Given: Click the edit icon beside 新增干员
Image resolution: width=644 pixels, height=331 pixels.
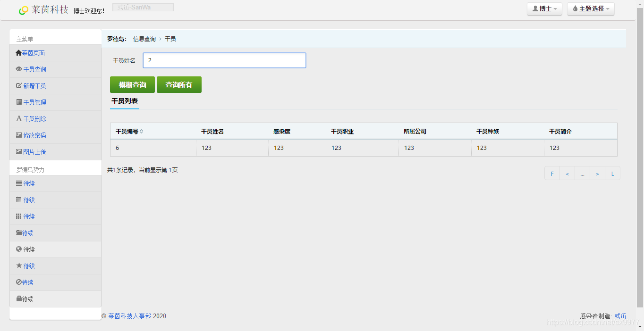Looking at the screenshot, I should 19,86.
